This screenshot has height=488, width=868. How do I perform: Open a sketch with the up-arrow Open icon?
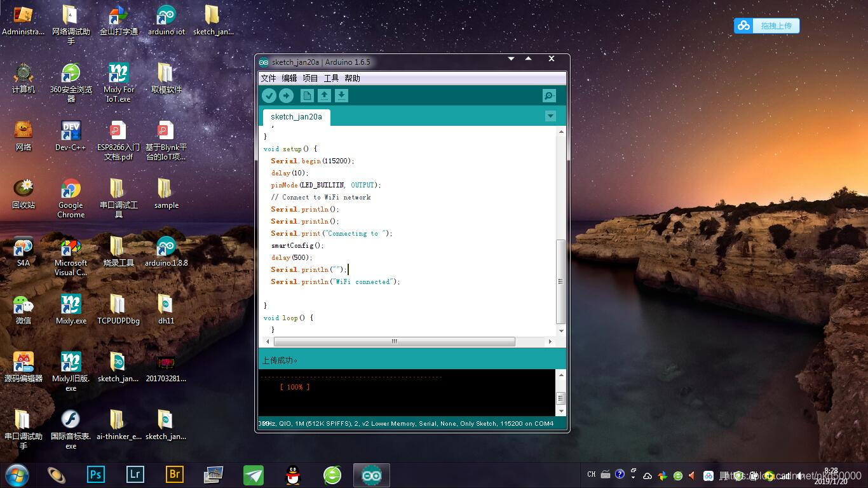324,95
